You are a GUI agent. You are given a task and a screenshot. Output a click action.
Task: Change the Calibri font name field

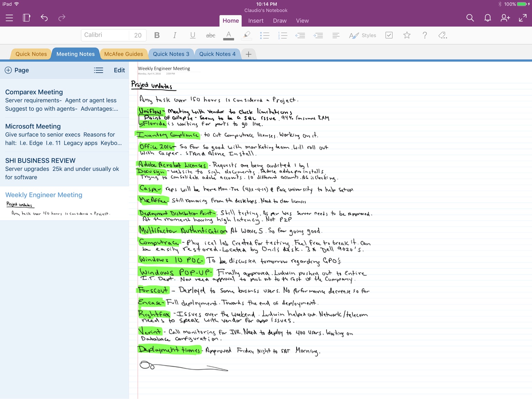pos(105,35)
